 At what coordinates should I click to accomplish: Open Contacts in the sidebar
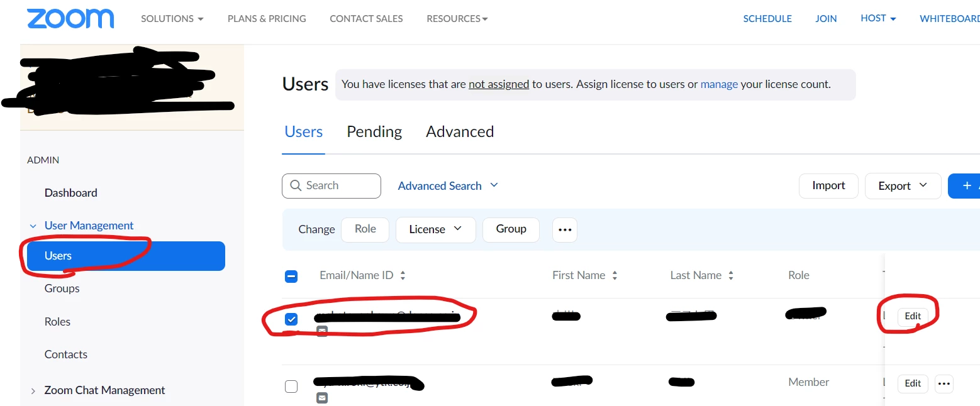(x=66, y=354)
